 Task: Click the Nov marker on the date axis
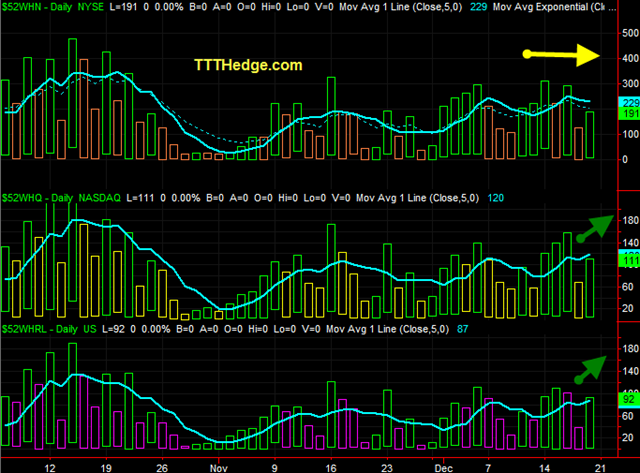pos(218,468)
